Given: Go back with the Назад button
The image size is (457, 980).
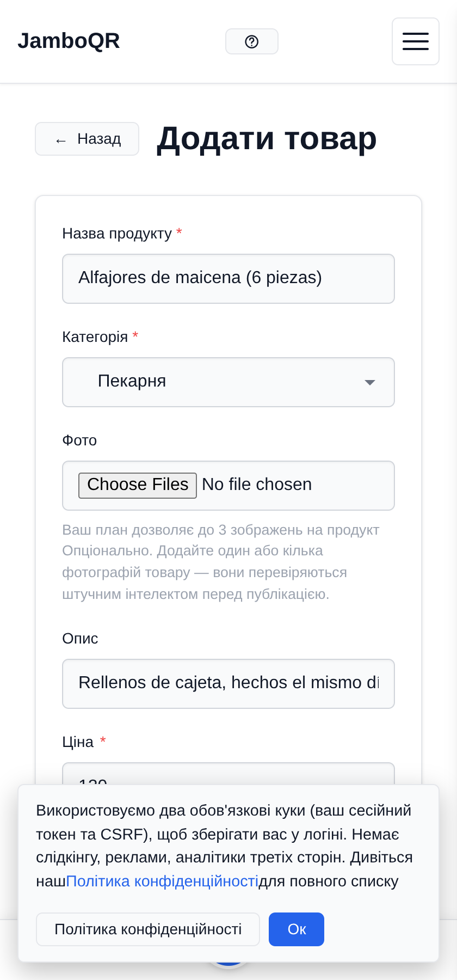Looking at the screenshot, I should coord(87,139).
